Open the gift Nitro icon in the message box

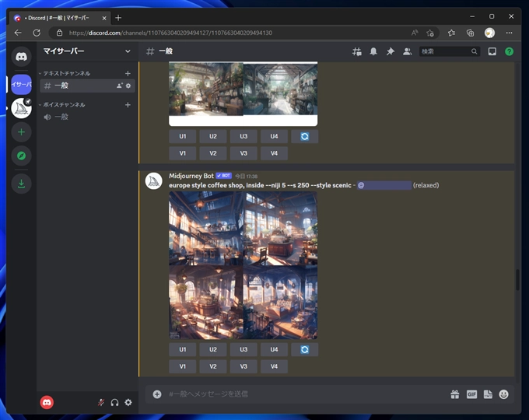click(x=455, y=394)
